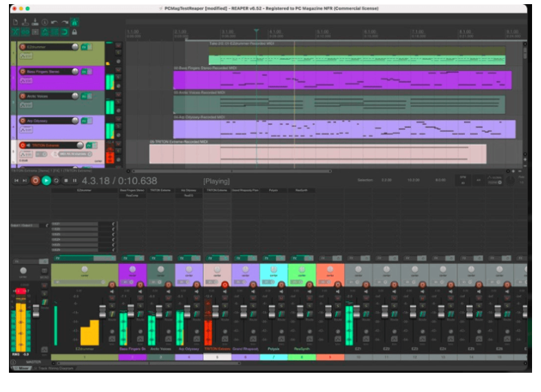Toggle record arm on TRITON Extreme track
541x392 pixels.
(22, 145)
